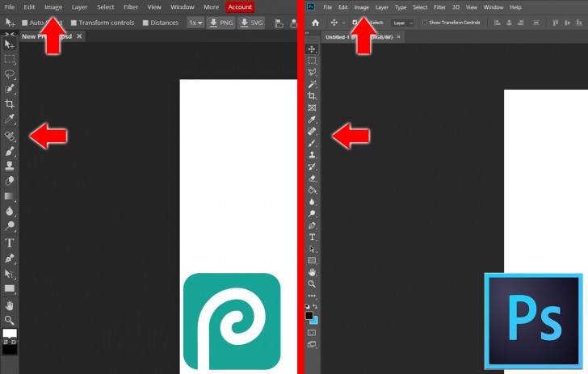Select Photoshop's Healing Brush bandage tool

[x=312, y=132]
